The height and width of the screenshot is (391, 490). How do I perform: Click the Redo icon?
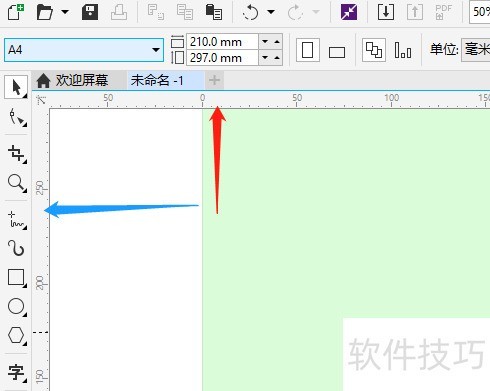click(x=295, y=12)
